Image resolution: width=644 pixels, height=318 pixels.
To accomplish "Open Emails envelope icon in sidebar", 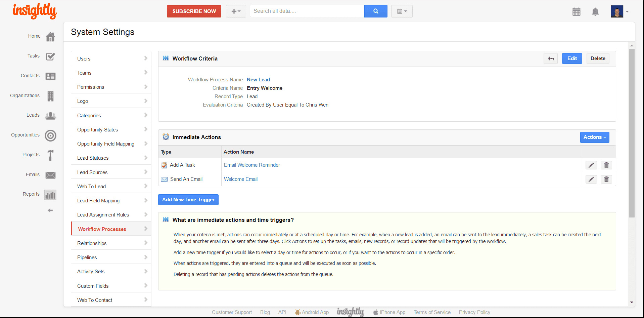I will tap(50, 175).
